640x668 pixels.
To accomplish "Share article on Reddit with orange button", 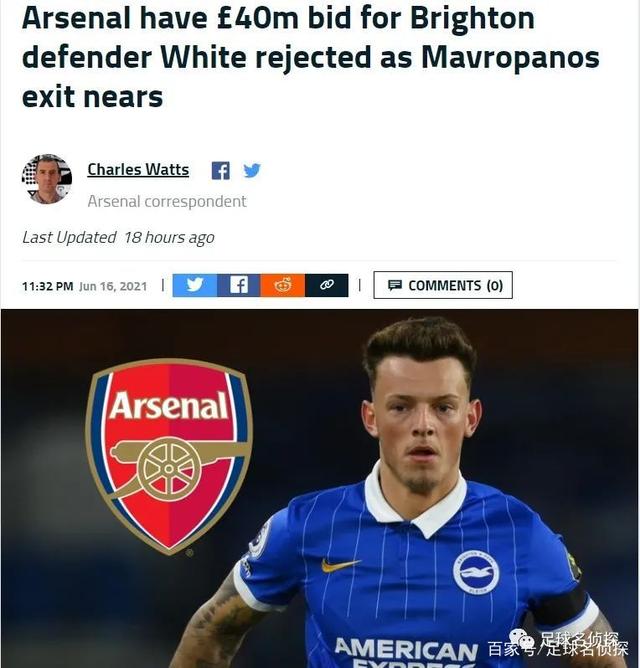I will pyautogui.click(x=283, y=285).
